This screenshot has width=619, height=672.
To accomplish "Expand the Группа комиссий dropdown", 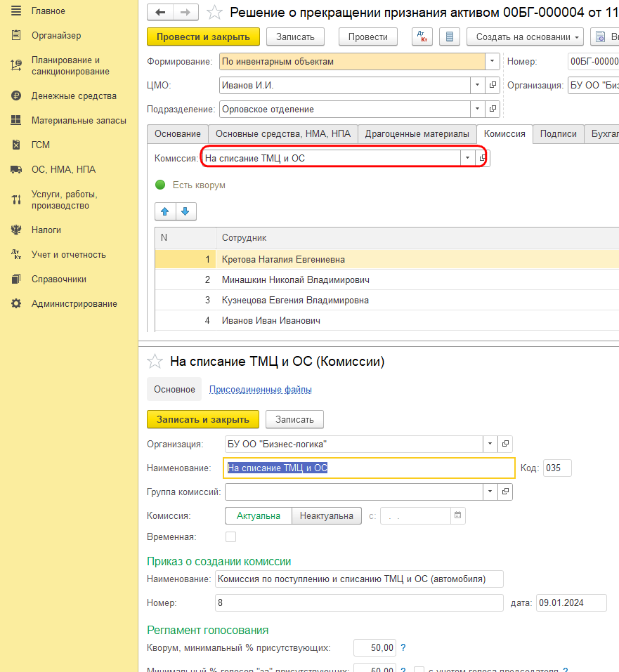I will pos(490,492).
